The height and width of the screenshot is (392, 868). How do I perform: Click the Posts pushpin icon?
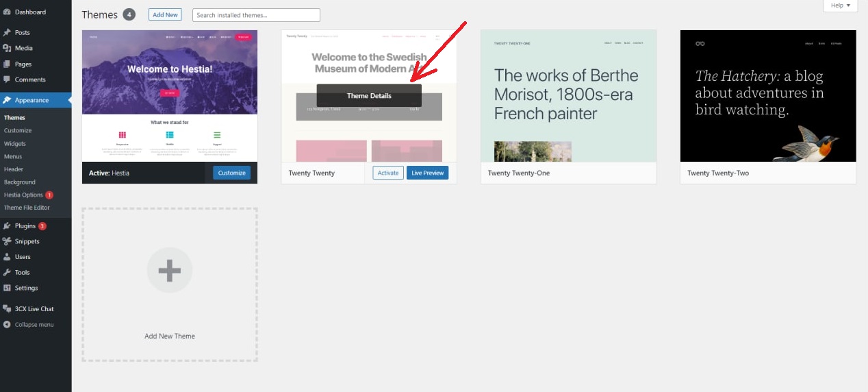click(7, 32)
